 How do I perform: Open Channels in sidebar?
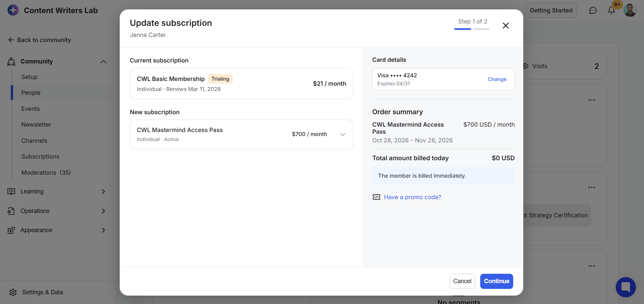[x=34, y=141]
